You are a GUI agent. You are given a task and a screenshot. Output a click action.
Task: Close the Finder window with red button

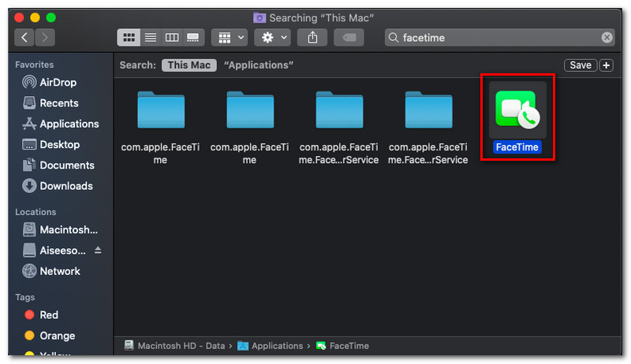tap(19, 17)
